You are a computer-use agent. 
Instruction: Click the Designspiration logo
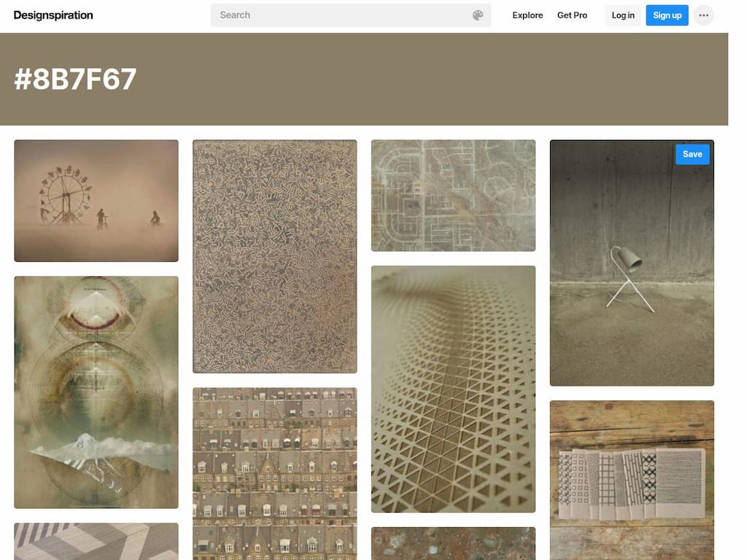[53, 15]
